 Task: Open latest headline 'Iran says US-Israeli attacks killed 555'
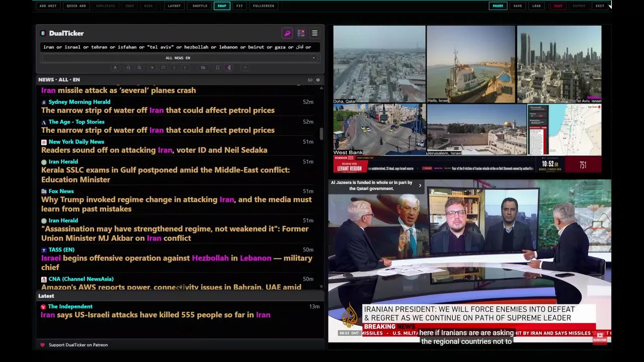click(x=155, y=315)
